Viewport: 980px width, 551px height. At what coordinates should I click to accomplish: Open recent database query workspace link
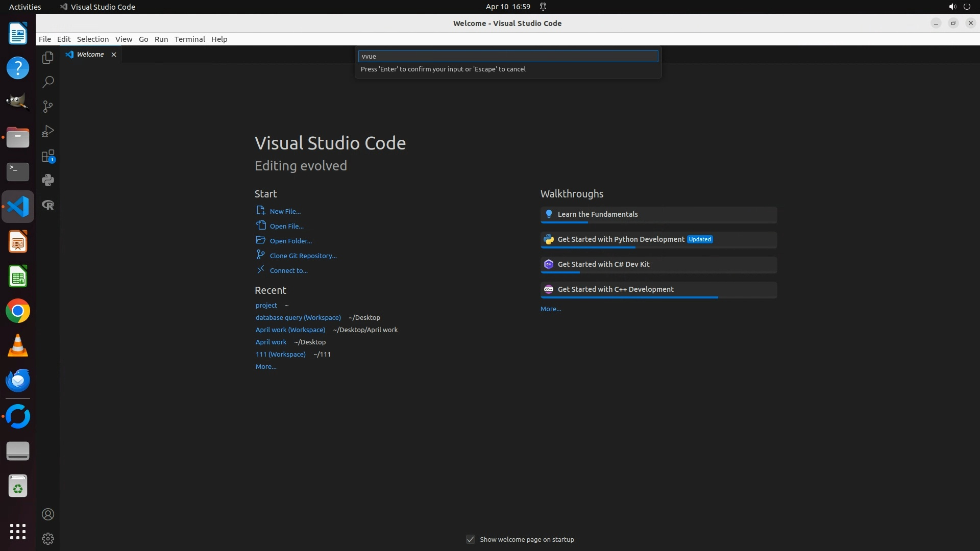(298, 317)
